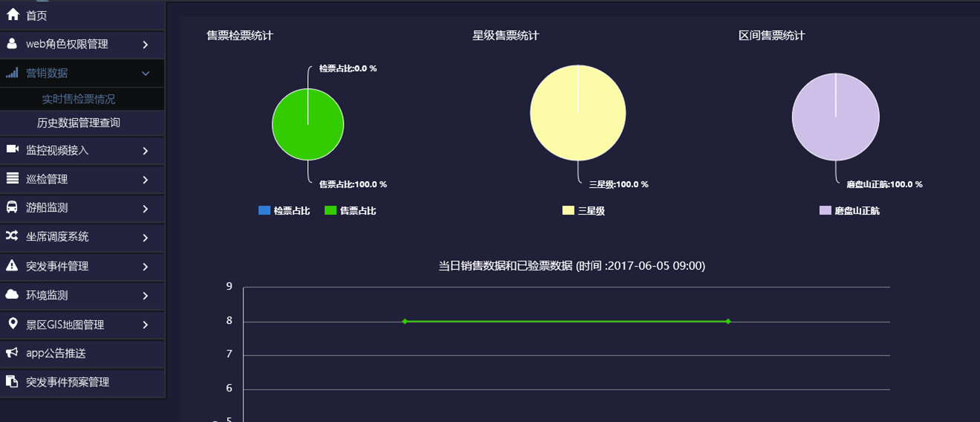This screenshot has height=422, width=980.
Task: Expand 坐席调度系统 via its chevron
Action: (146, 238)
